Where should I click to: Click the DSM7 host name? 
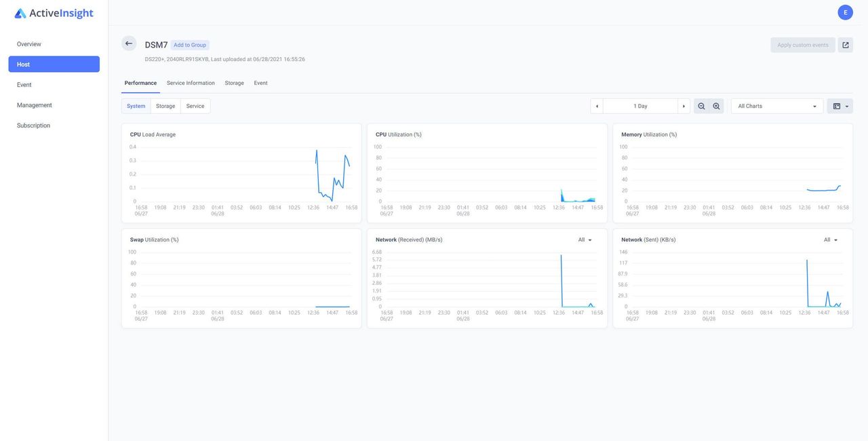pyautogui.click(x=156, y=45)
